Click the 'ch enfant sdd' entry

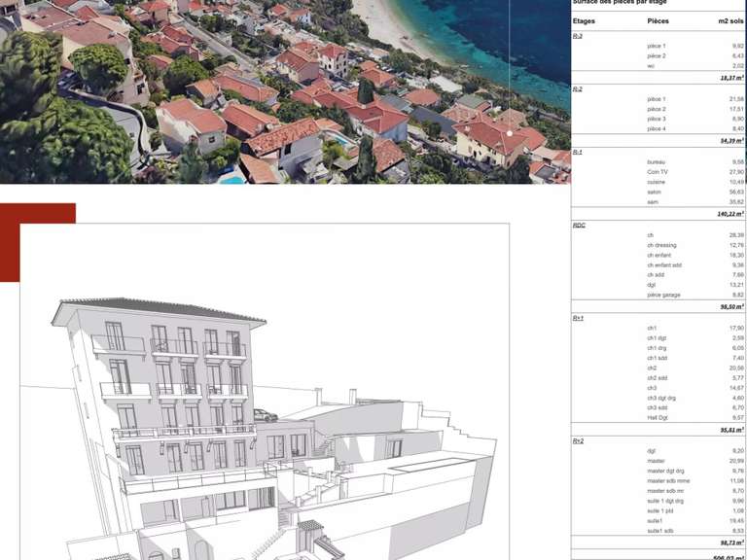pos(664,265)
